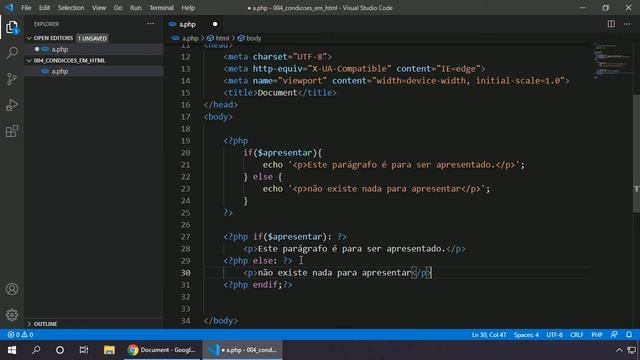Viewport: 640px width, 360px height.
Task: Open the Manage gear icon
Action: point(12,315)
